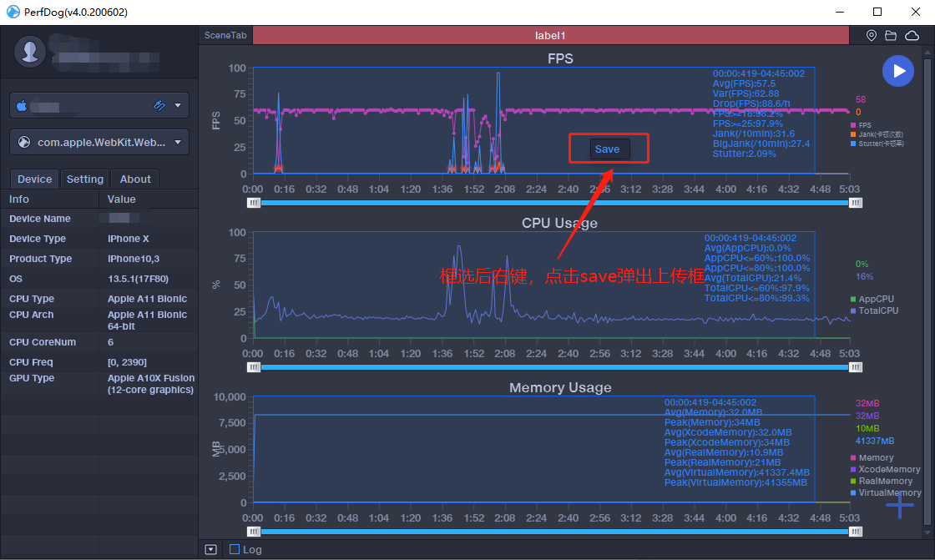
Task: Toggle the Memory legend entry
Action: click(x=872, y=457)
